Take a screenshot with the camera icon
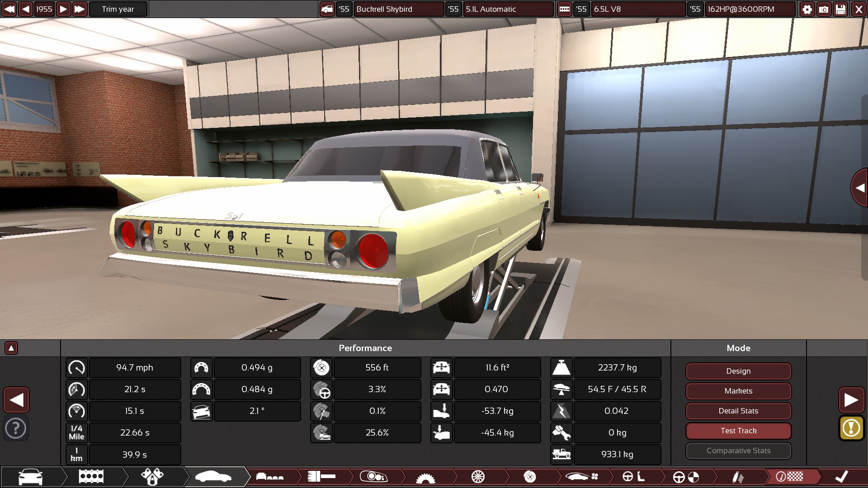The image size is (868, 488). coord(824,9)
